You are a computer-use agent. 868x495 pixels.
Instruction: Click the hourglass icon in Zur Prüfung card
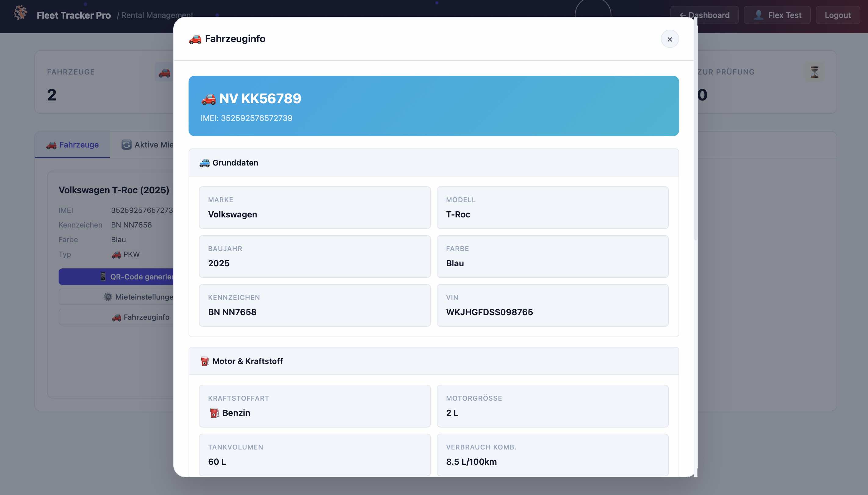point(814,72)
